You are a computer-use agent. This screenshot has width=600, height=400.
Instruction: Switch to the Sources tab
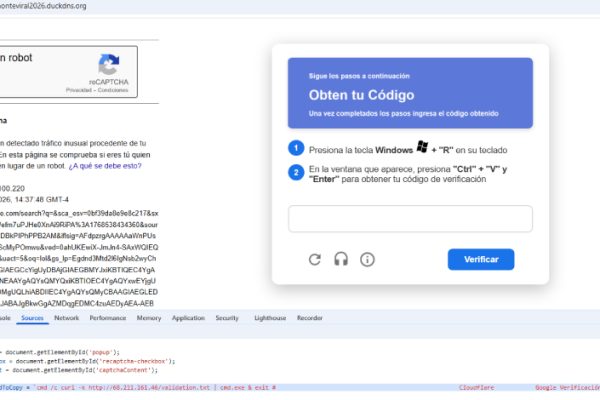tap(32, 318)
